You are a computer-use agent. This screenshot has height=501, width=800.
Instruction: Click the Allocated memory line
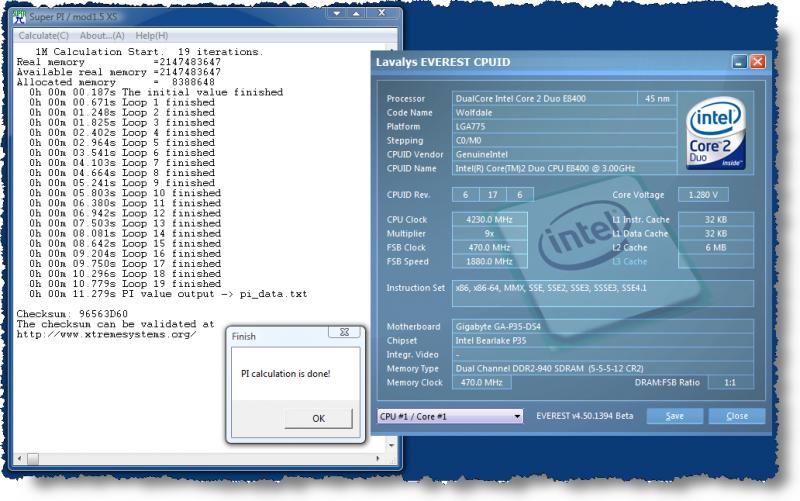115,82
